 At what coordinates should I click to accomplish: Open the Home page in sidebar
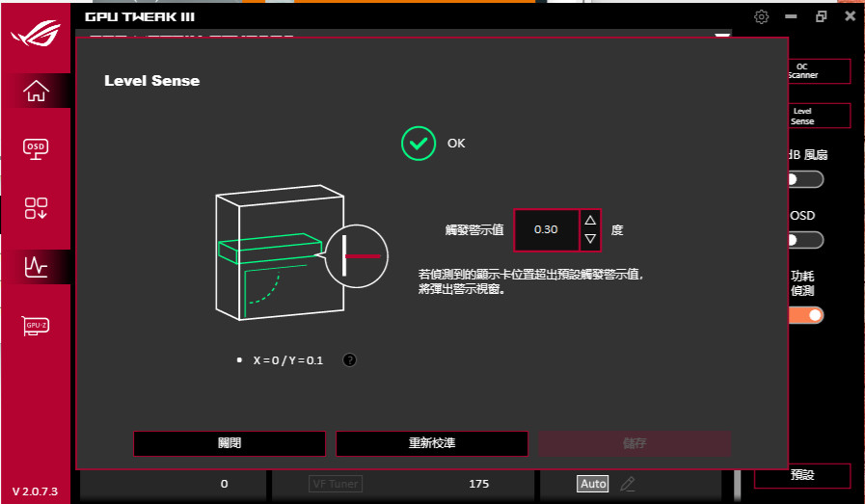pos(36,91)
